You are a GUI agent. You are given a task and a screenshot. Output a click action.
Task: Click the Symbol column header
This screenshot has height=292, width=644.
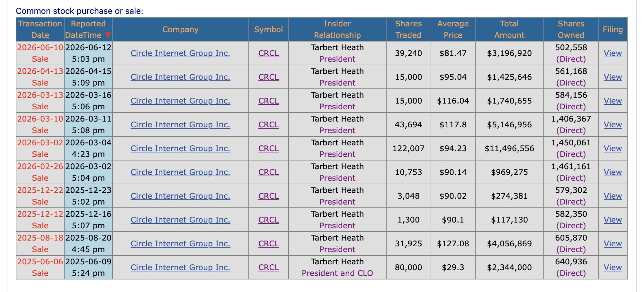269,29
